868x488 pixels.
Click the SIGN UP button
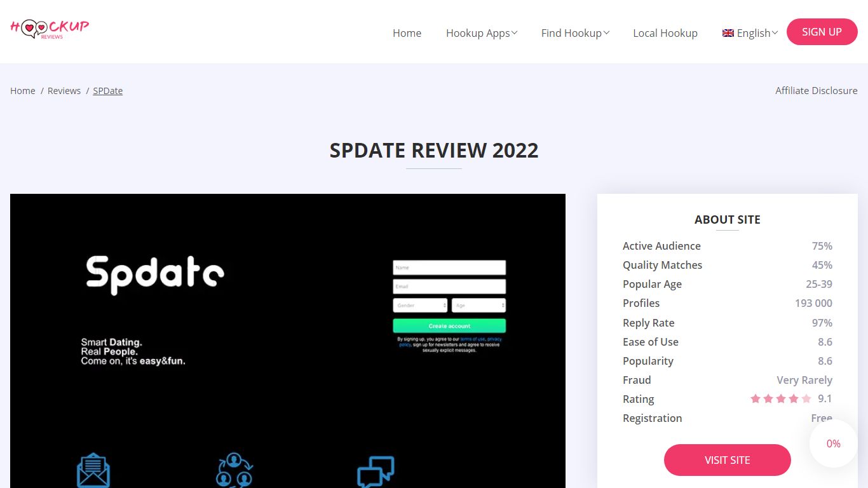(822, 32)
